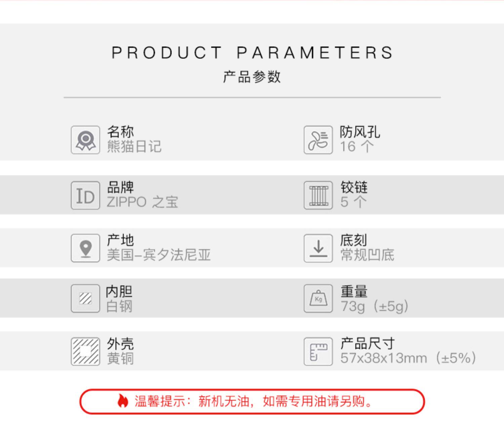
Task: Click the 熊猫日记 product name value
Action: pyautogui.click(x=134, y=147)
